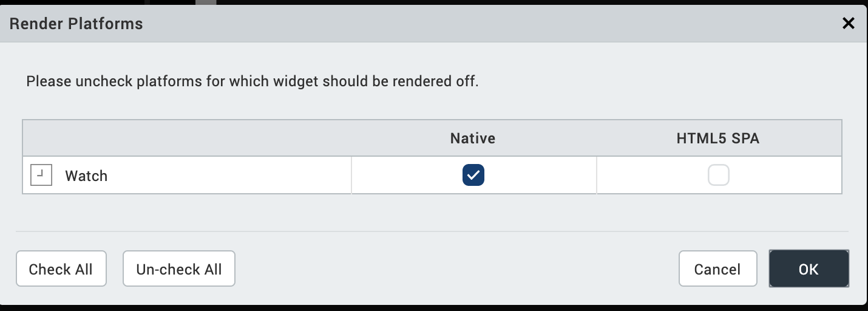Confirm the selection with OK
The width and height of the screenshot is (868, 311).
point(809,268)
